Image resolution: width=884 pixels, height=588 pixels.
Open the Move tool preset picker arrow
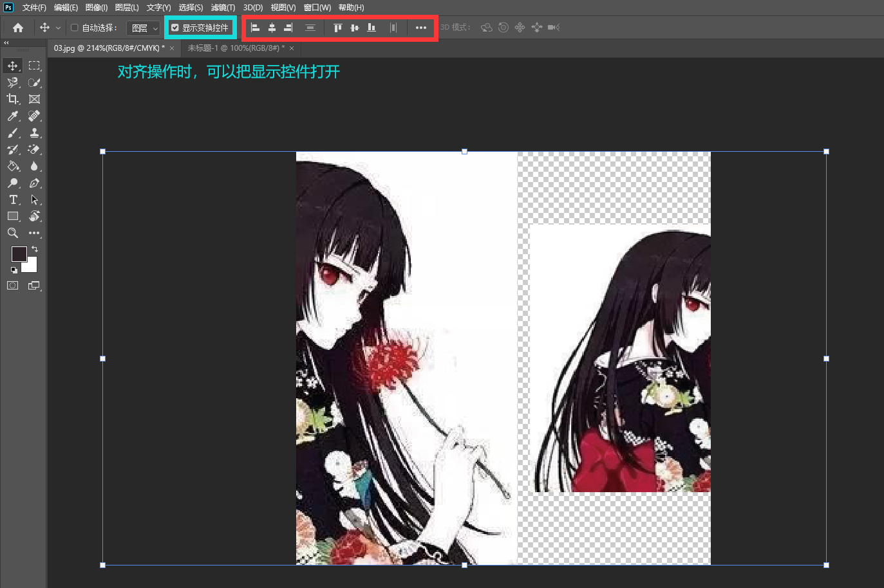pos(58,28)
